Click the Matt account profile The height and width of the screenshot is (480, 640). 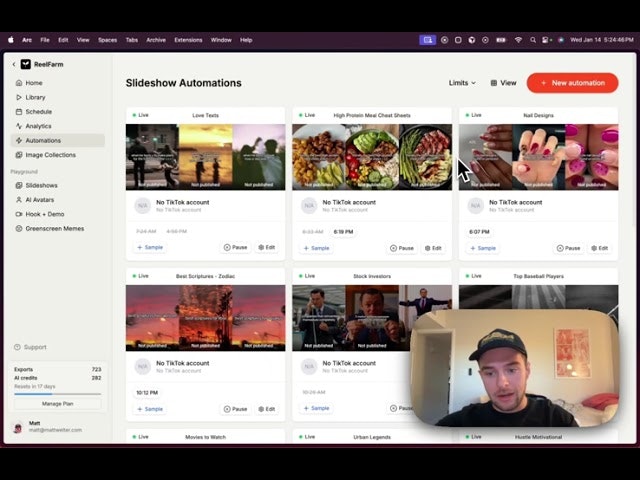[49, 427]
